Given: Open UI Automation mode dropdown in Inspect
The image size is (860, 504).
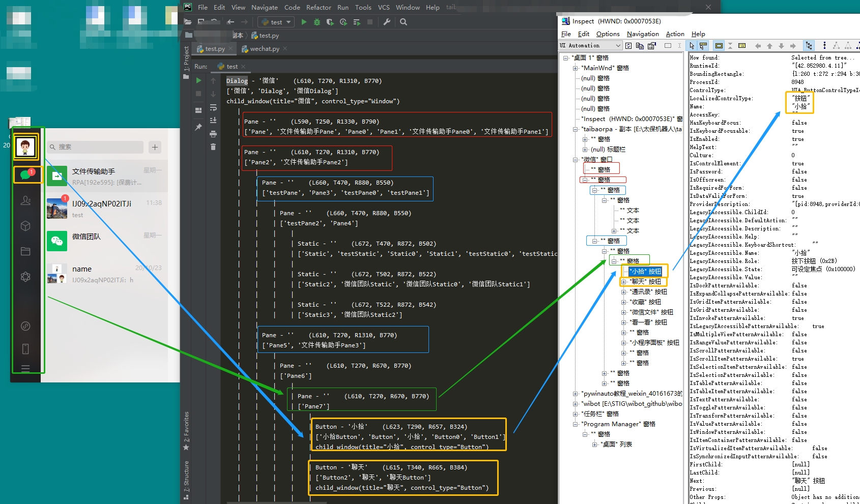Looking at the screenshot, I should click(x=591, y=45).
